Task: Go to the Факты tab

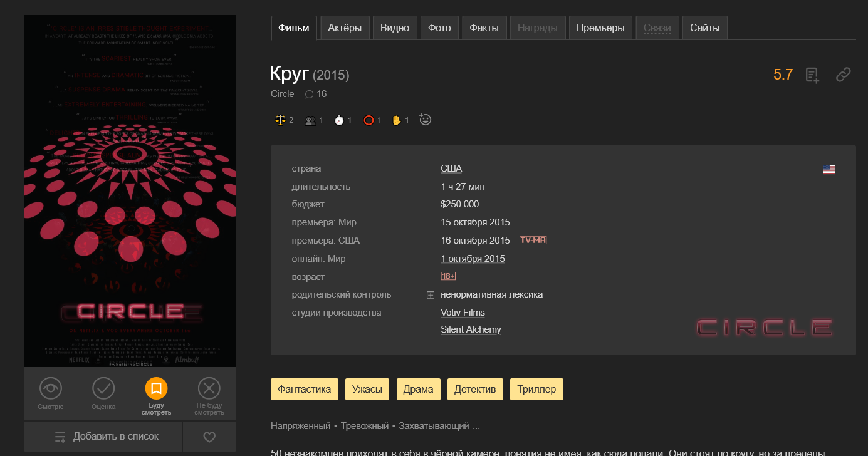Action: [484, 28]
